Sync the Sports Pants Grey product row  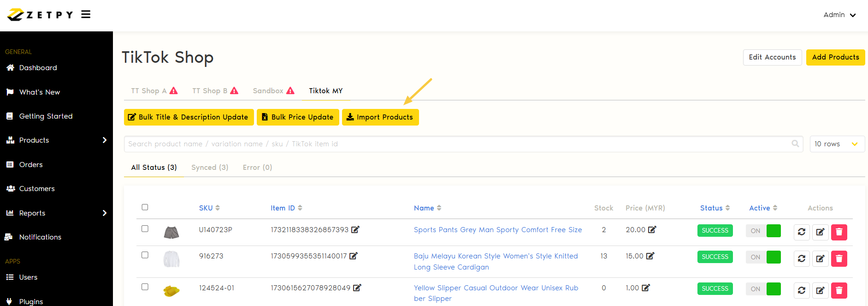click(802, 232)
